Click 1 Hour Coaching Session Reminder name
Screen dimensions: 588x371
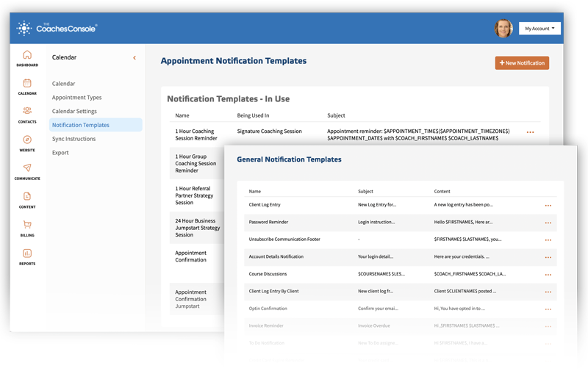[196, 134]
